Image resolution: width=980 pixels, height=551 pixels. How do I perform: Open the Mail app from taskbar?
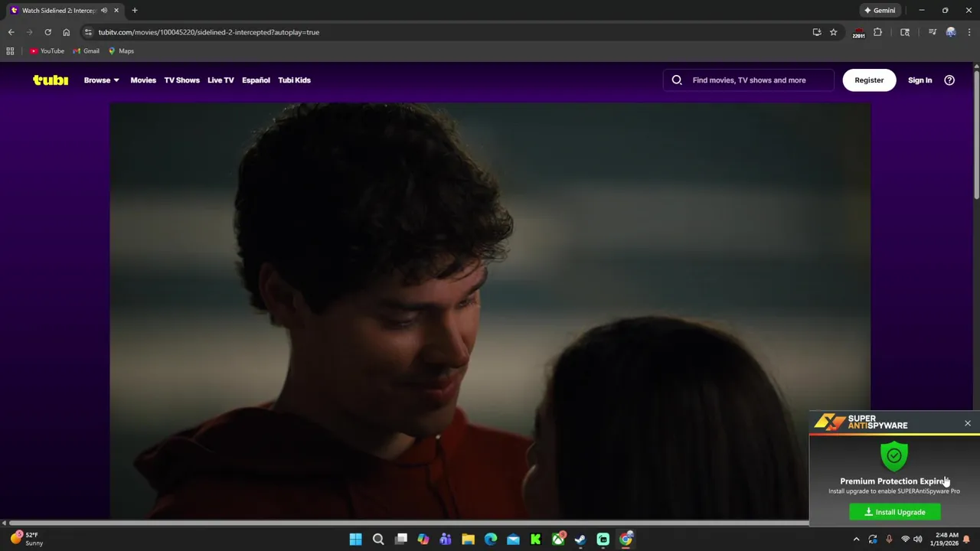point(513,540)
